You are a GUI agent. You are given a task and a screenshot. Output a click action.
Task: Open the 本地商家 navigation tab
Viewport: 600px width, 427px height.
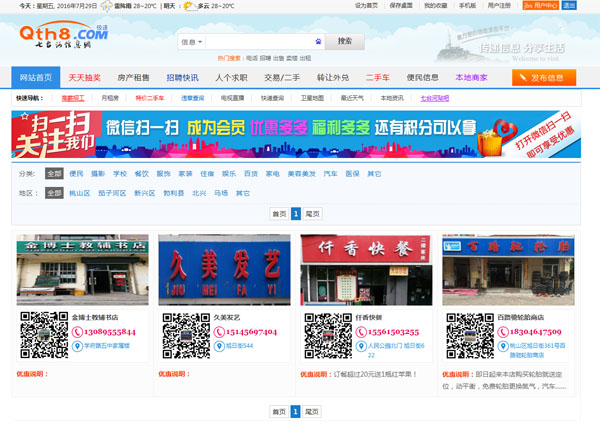coord(472,77)
